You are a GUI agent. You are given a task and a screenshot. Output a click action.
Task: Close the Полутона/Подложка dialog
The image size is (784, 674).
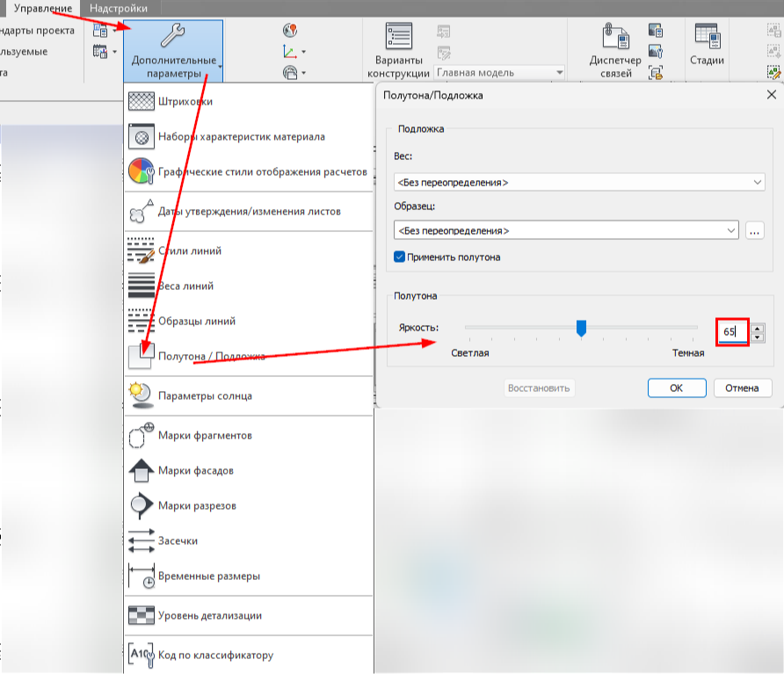click(772, 95)
